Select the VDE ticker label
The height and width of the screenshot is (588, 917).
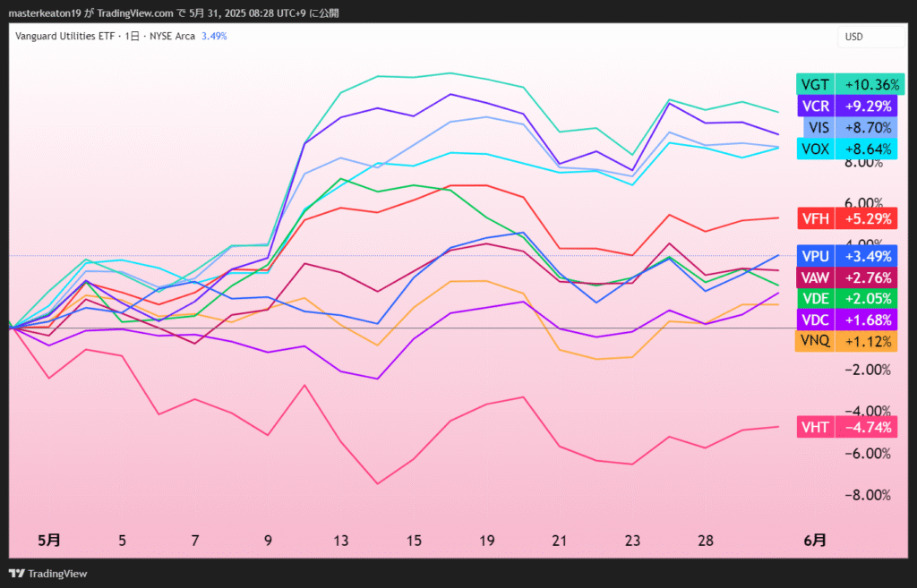coord(815,299)
